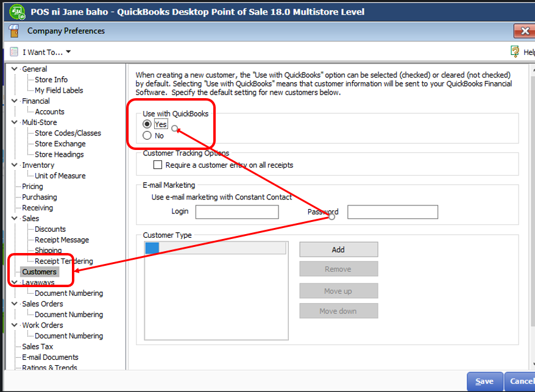Check Require a customer entry on all receipts
This screenshot has width=535, height=392.
(x=158, y=165)
